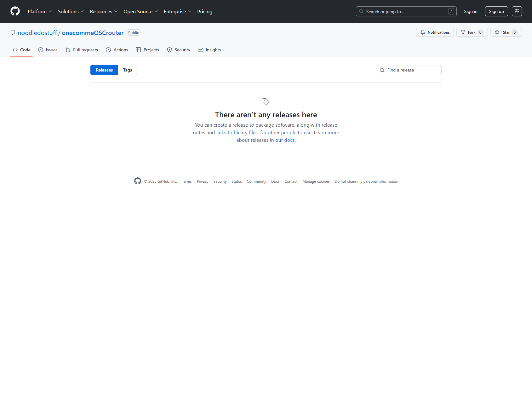
Task: Open the Insights tab
Action: click(209, 50)
